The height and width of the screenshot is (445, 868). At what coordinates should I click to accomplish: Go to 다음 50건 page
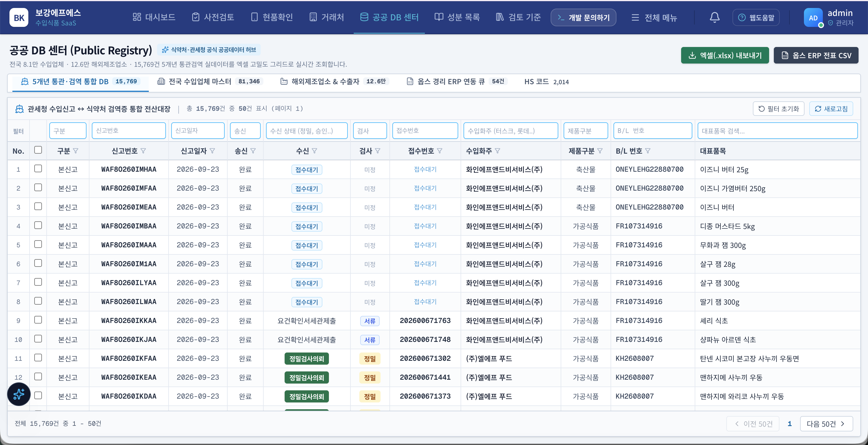pos(826,424)
